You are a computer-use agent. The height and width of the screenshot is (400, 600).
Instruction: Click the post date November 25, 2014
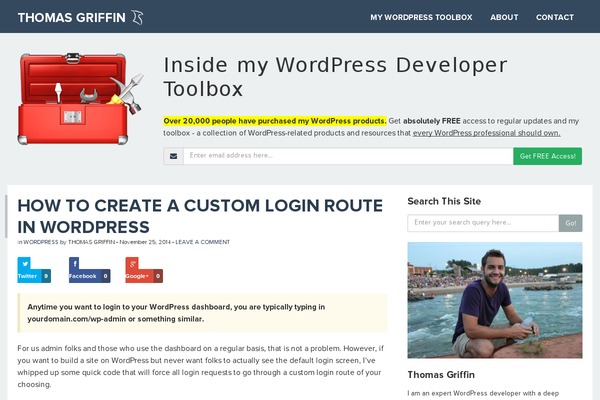pos(145,242)
